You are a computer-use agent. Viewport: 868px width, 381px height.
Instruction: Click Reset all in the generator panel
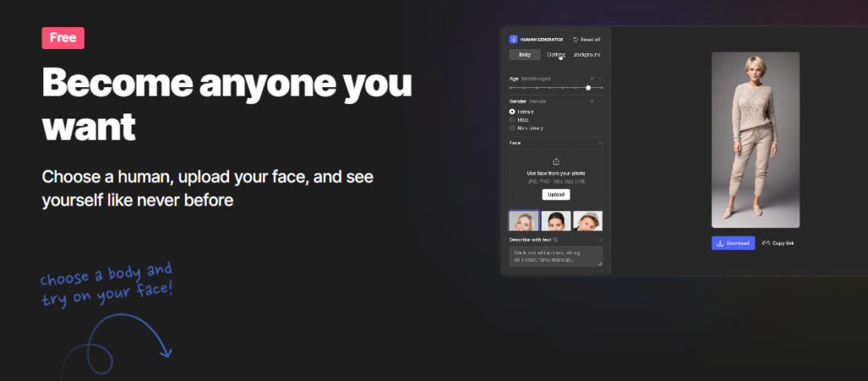click(587, 40)
